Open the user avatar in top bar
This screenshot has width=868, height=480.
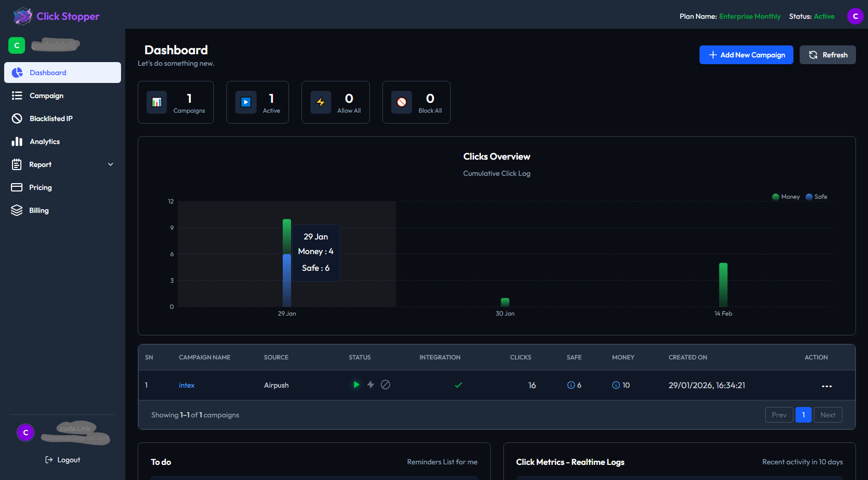point(855,16)
